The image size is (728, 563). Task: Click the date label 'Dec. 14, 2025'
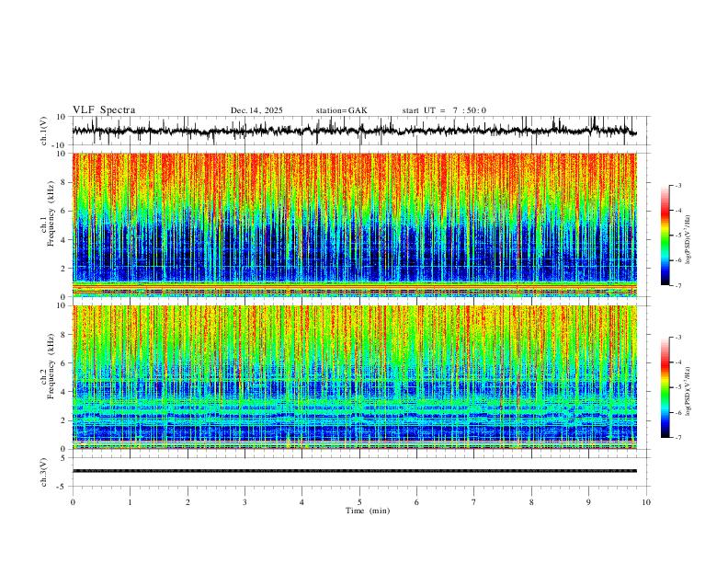click(256, 110)
